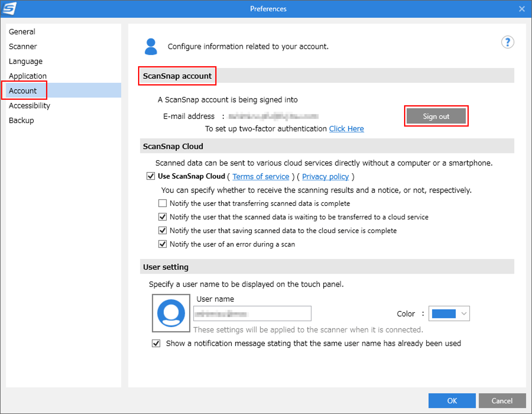Enable notify transferring scanned data is complete
Image resolution: width=532 pixels, height=414 pixels.
coord(162,203)
